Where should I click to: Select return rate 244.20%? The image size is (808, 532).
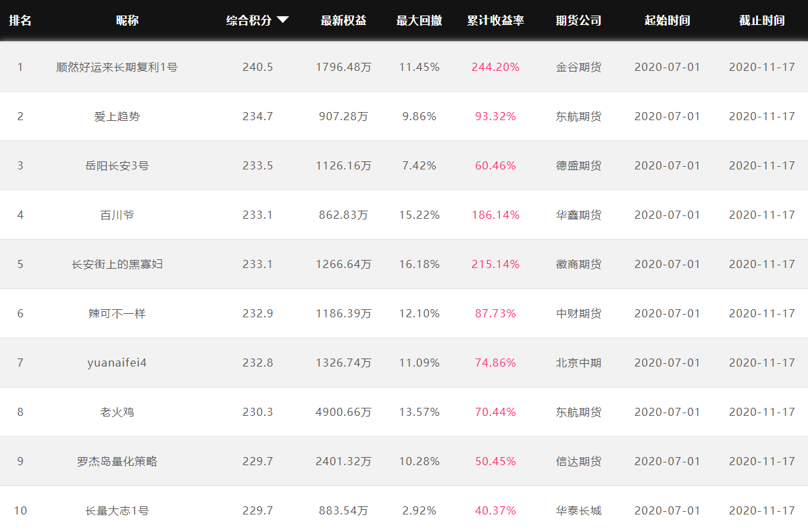495,67
